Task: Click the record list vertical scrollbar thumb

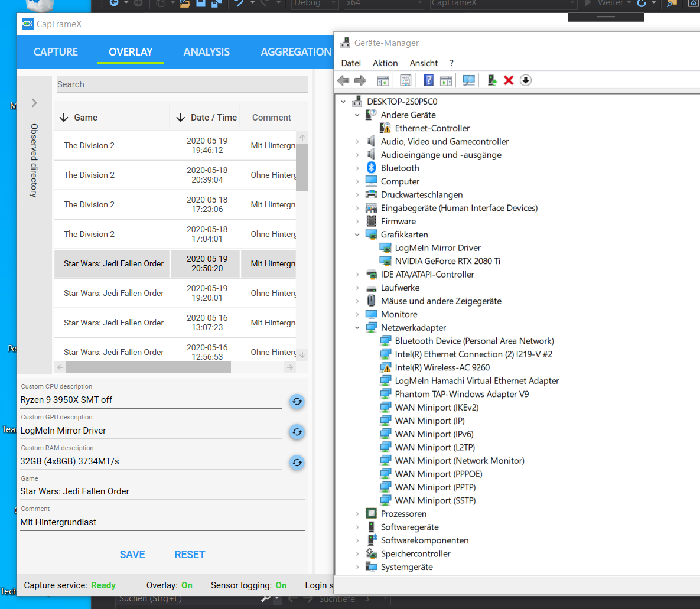Action: pos(302,167)
